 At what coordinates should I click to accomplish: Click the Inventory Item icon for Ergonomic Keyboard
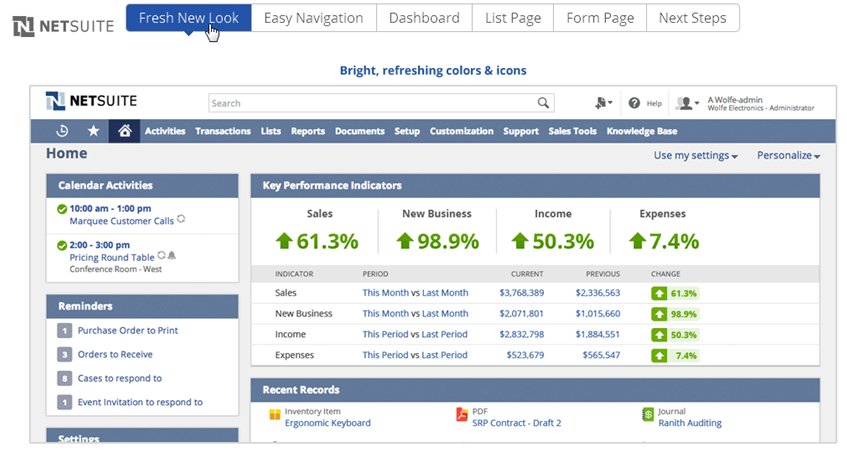pos(274,415)
